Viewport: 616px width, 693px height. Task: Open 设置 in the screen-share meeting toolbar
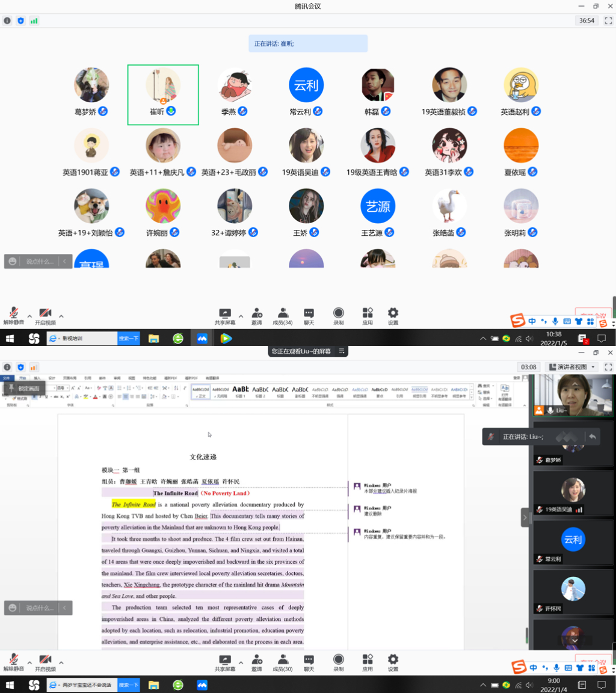pyautogui.click(x=393, y=662)
